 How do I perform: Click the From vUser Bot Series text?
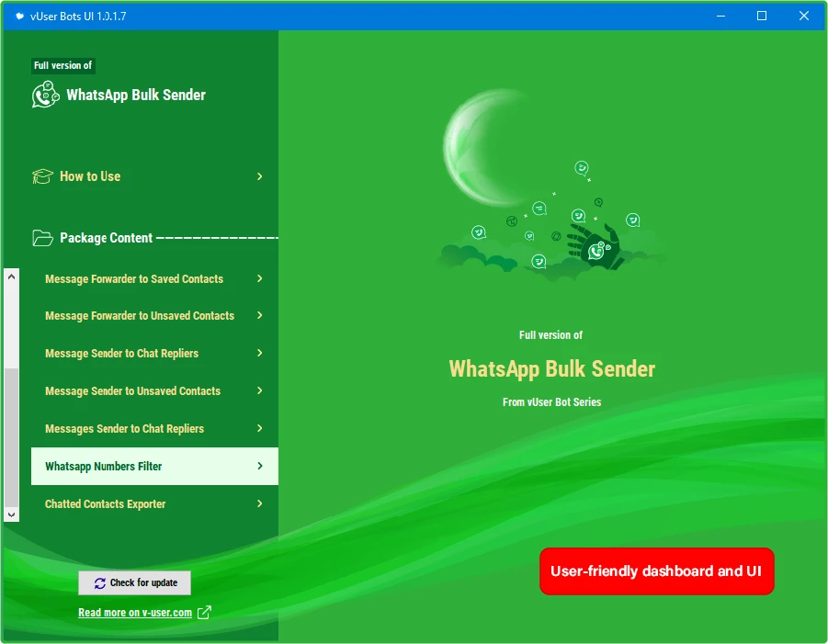[551, 402]
